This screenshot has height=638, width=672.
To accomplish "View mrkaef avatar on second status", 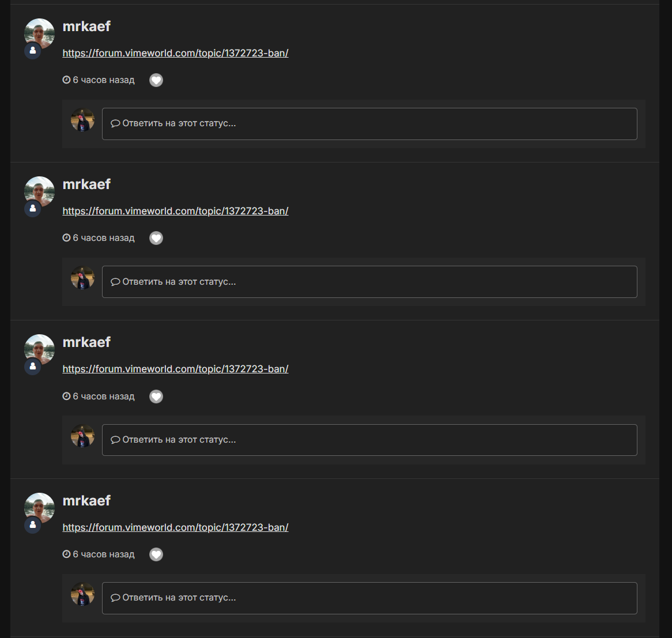I will tap(39, 191).
